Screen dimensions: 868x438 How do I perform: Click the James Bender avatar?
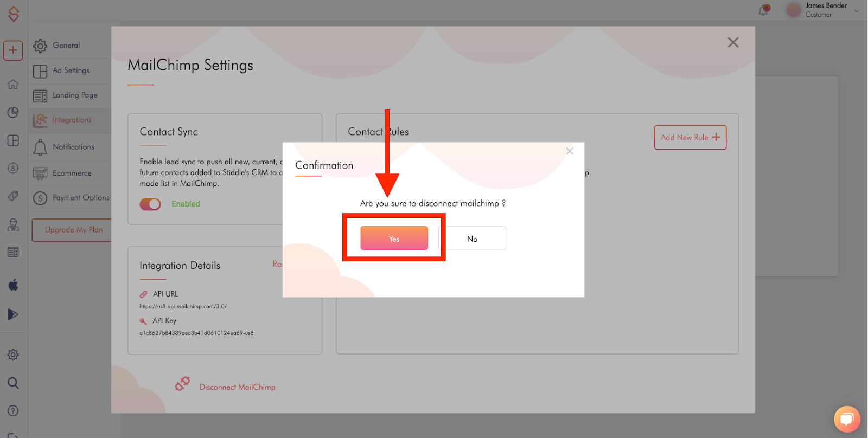794,10
